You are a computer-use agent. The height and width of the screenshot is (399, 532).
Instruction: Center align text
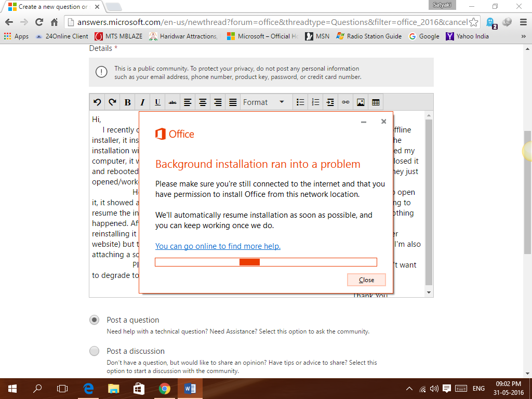pos(203,102)
